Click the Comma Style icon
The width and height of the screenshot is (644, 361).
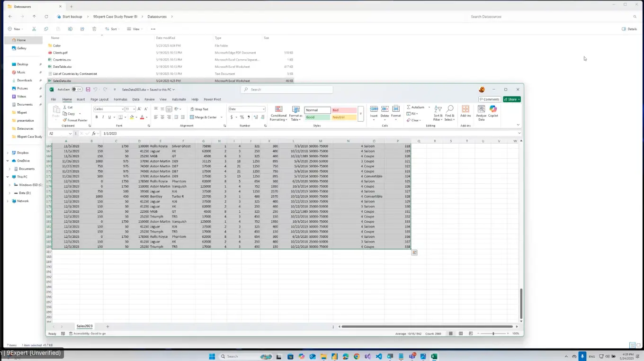point(249,117)
